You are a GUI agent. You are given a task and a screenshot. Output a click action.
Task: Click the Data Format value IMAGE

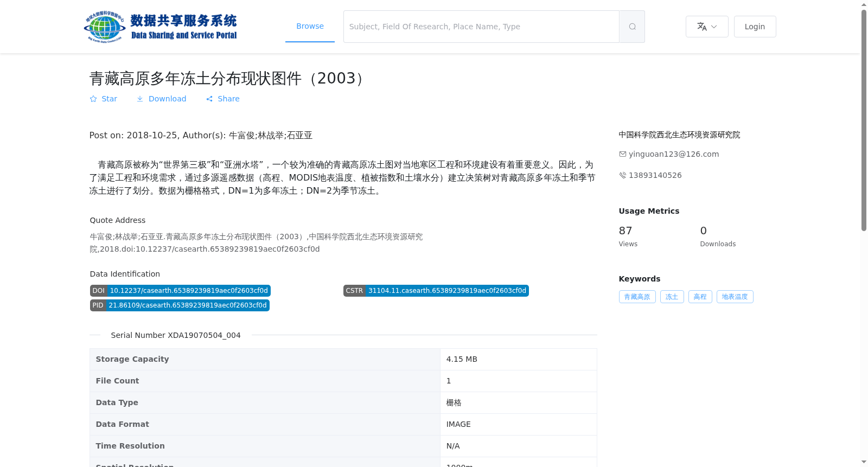pos(458,424)
